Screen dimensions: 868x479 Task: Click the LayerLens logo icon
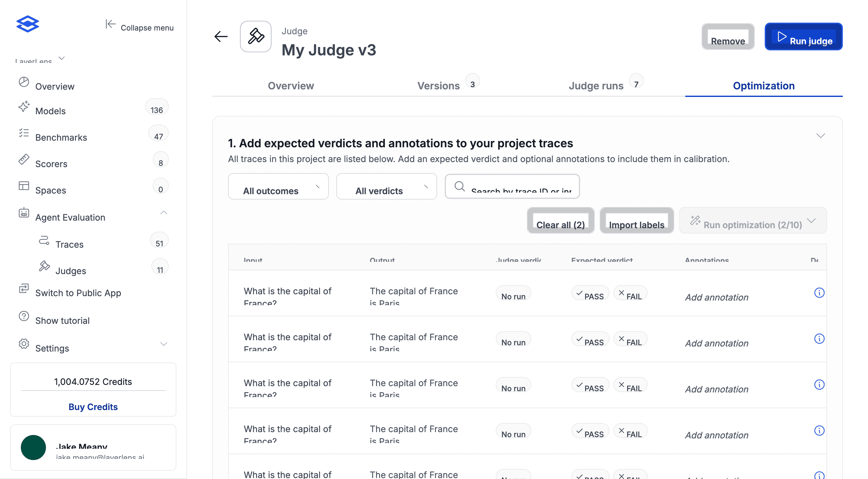[28, 24]
